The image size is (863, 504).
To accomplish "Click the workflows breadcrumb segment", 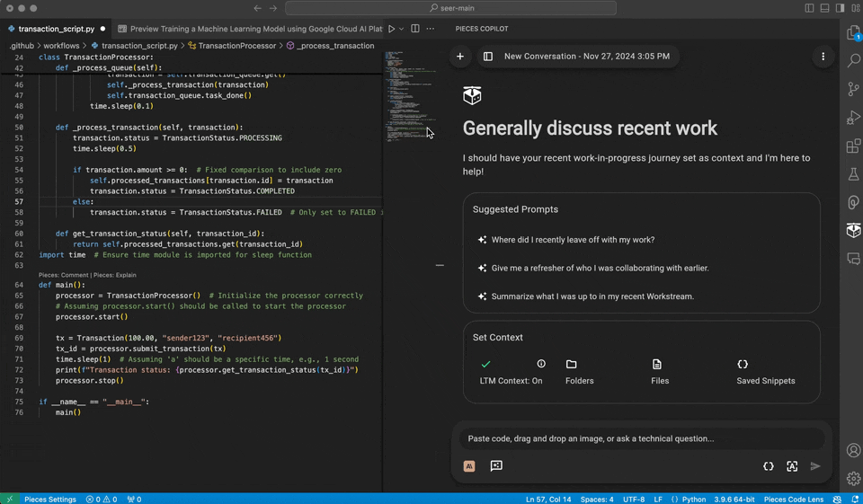I will tap(61, 46).
